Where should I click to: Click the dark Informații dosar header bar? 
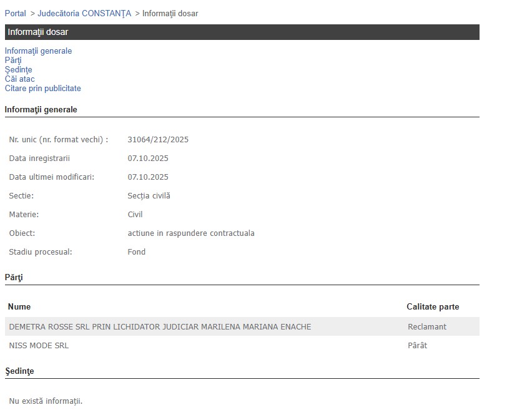click(242, 32)
